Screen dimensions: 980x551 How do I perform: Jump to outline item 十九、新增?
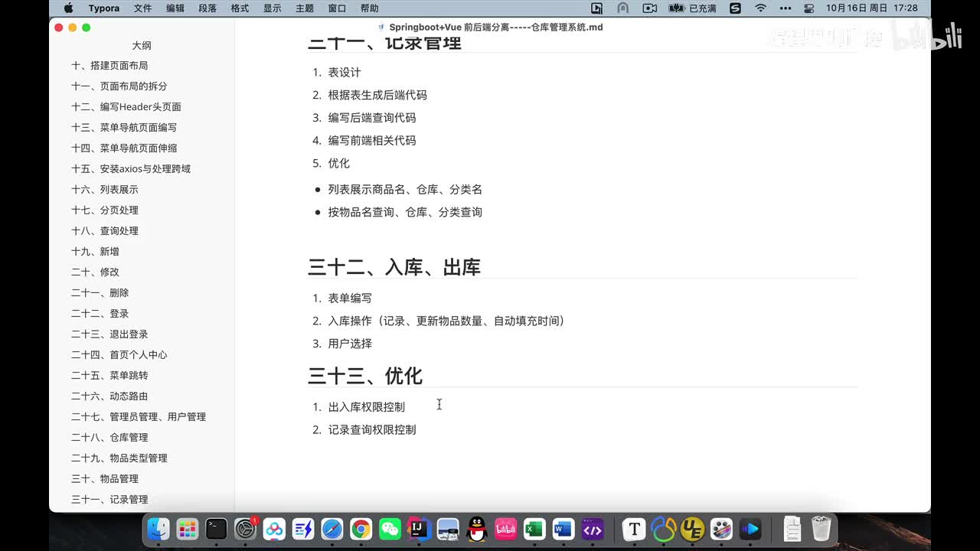point(95,252)
